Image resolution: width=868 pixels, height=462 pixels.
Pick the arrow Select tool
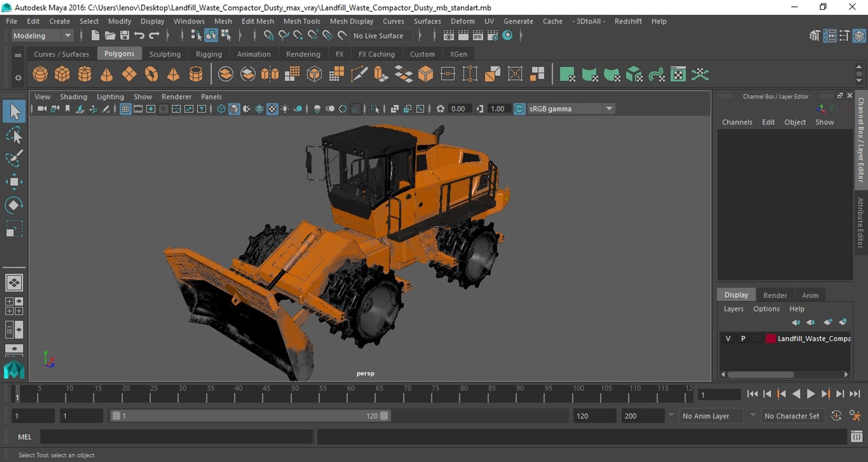14,112
